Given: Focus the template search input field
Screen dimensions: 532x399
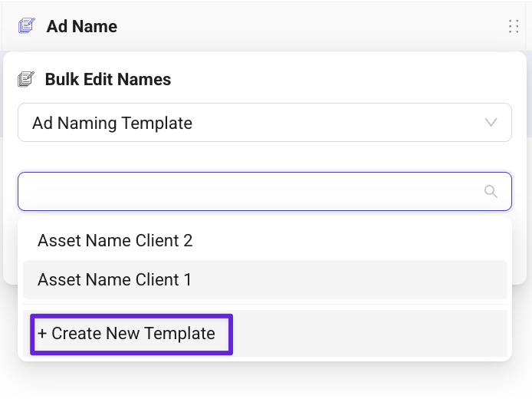Looking at the screenshot, I should click(264, 192).
